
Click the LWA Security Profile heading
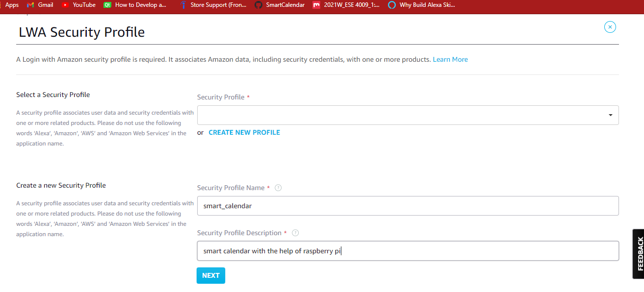click(x=82, y=32)
